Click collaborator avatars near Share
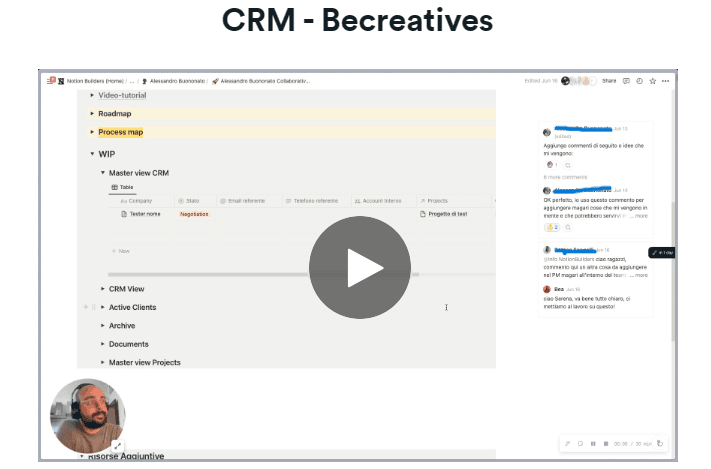Screen dimensions: 711x469 (x=578, y=81)
